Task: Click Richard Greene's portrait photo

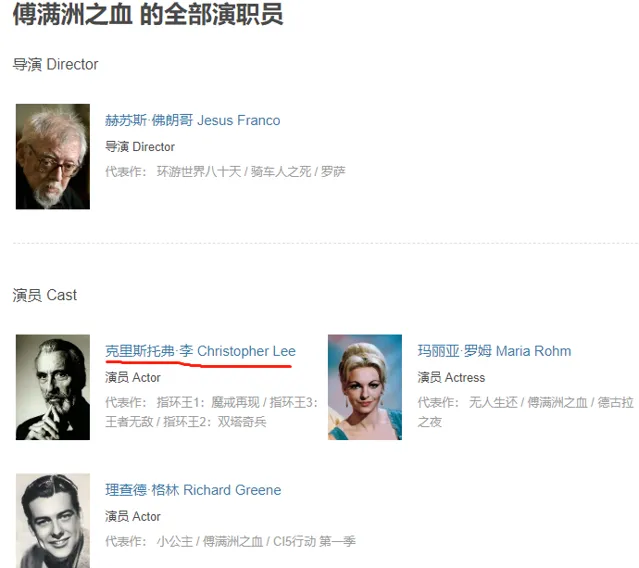Action: tap(53, 521)
